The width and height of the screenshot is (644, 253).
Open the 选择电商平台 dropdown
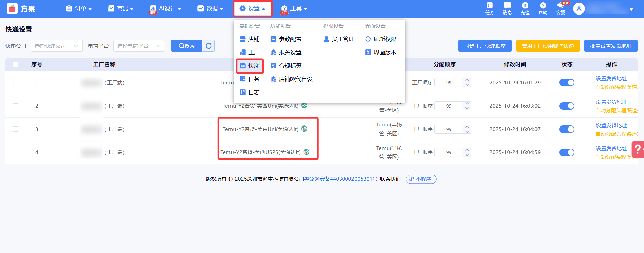[x=139, y=46]
